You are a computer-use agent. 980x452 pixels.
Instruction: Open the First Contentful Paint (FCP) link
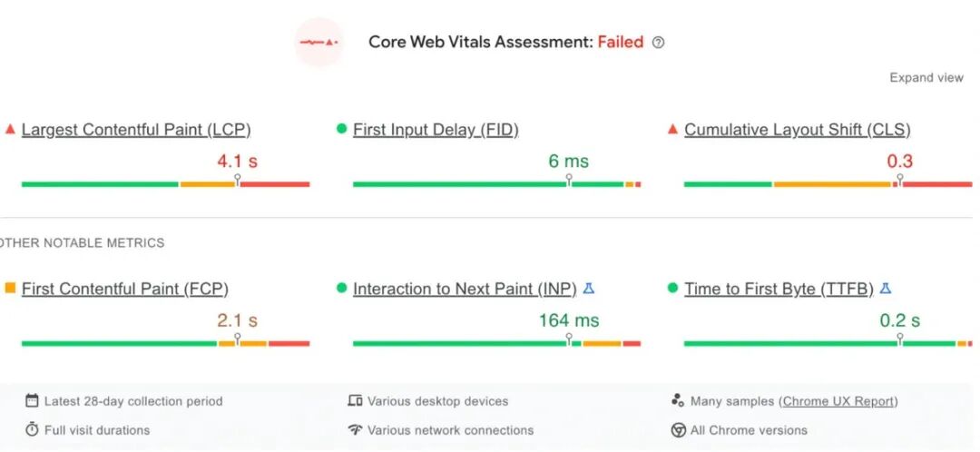tap(125, 289)
